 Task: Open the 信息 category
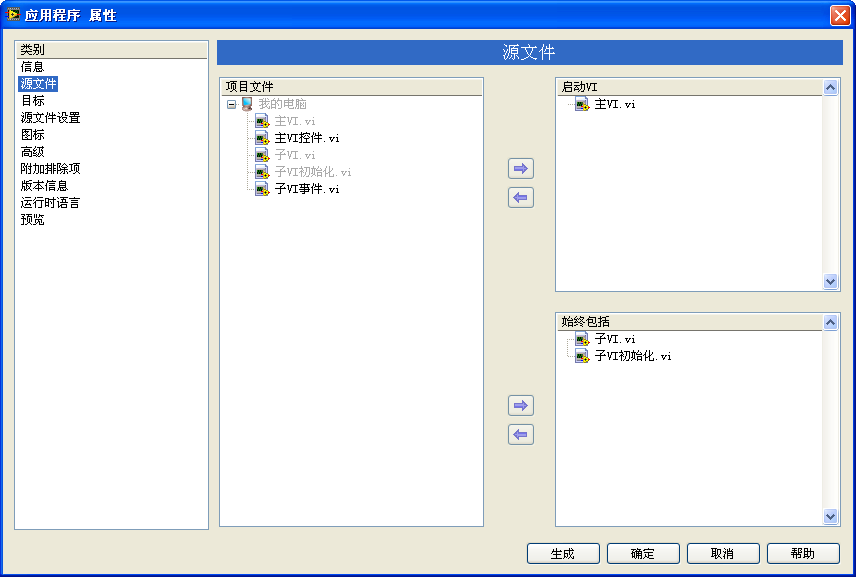(x=32, y=67)
